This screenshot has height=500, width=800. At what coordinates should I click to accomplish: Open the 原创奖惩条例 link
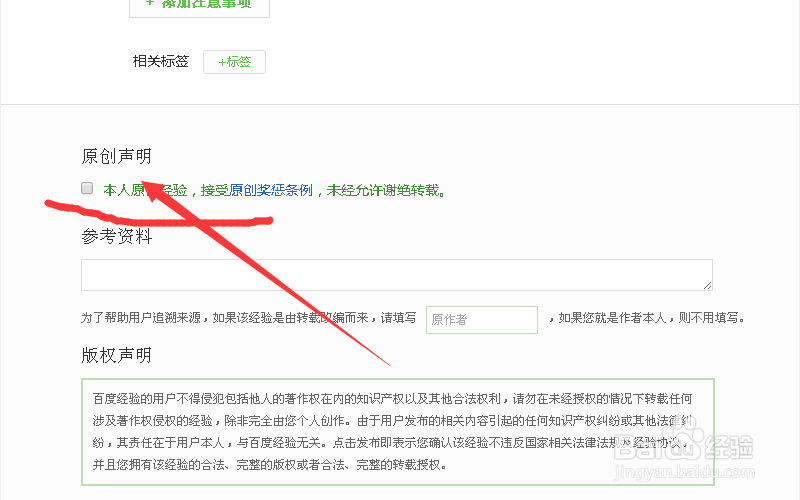click(x=270, y=190)
